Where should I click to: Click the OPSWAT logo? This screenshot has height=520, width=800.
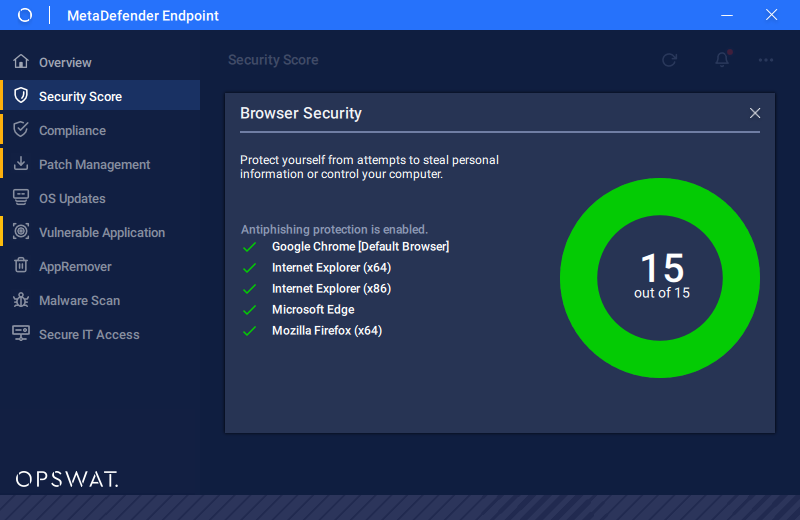67,479
